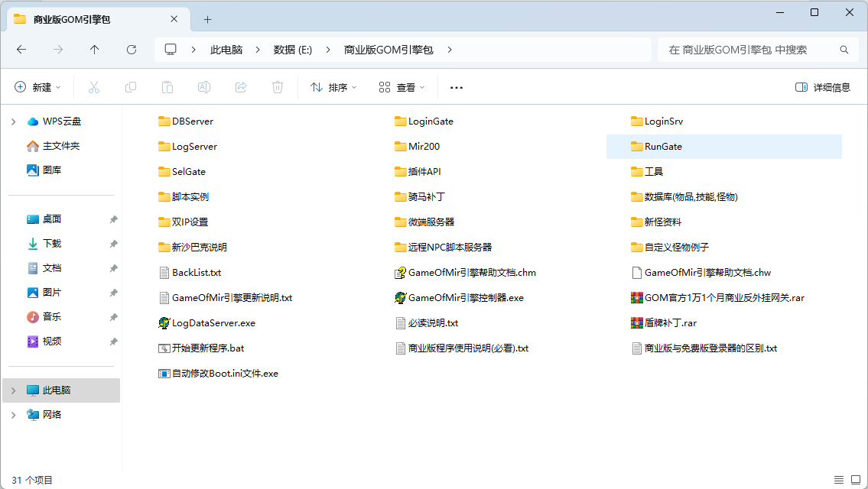Viewport: 868px width, 489px height.
Task: Go up one folder level
Action: [95, 50]
